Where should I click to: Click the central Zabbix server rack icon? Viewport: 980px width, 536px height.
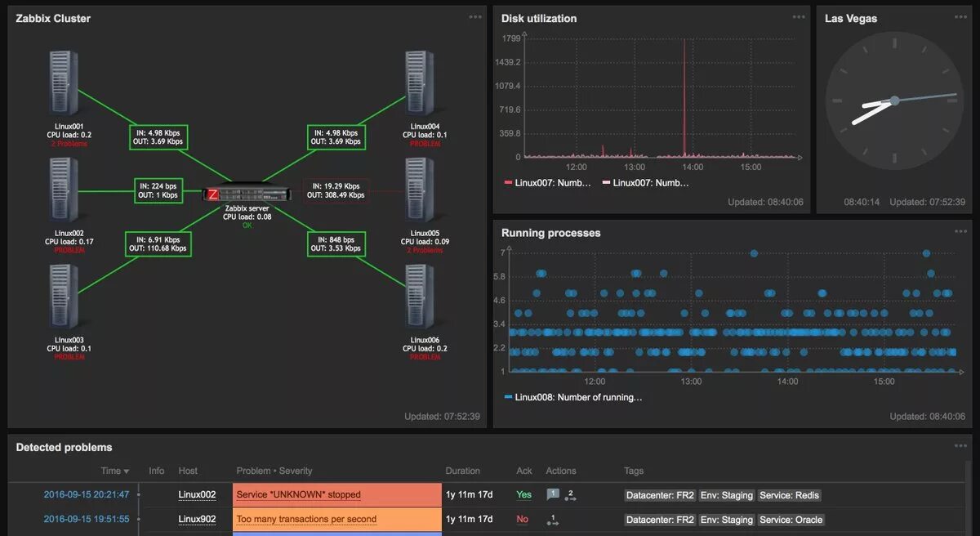(x=247, y=194)
